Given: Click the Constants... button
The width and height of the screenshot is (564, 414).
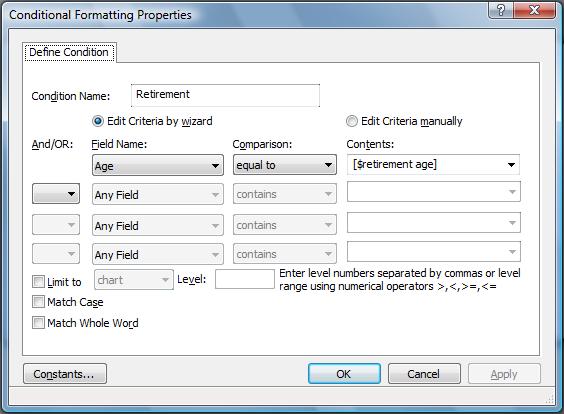Looking at the screenshot, I should tap(65, 374).
